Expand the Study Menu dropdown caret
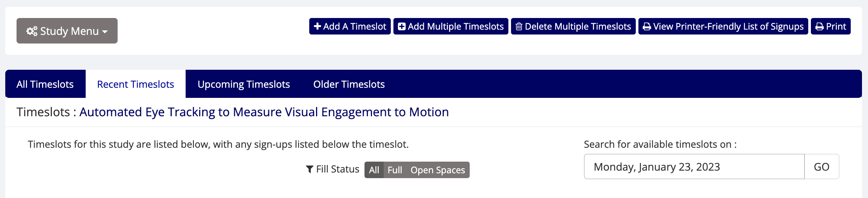This screenshot has height=198, width=868. coord(105,31)
